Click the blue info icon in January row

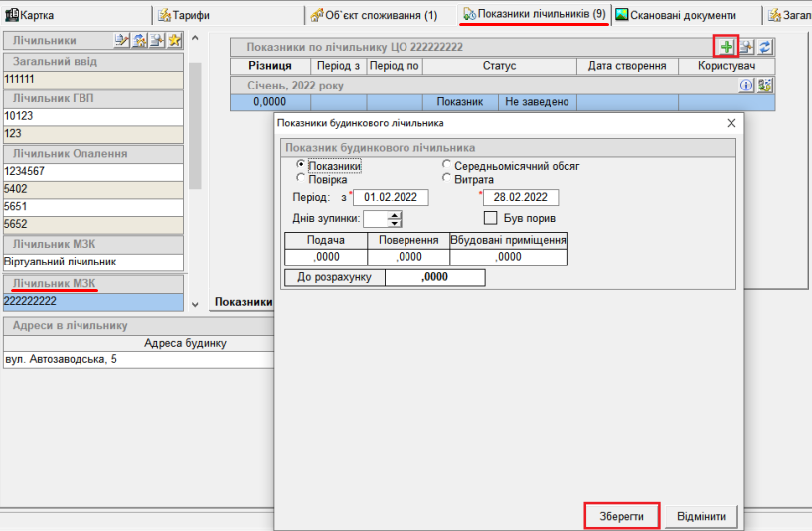click(x=747, y=86)
